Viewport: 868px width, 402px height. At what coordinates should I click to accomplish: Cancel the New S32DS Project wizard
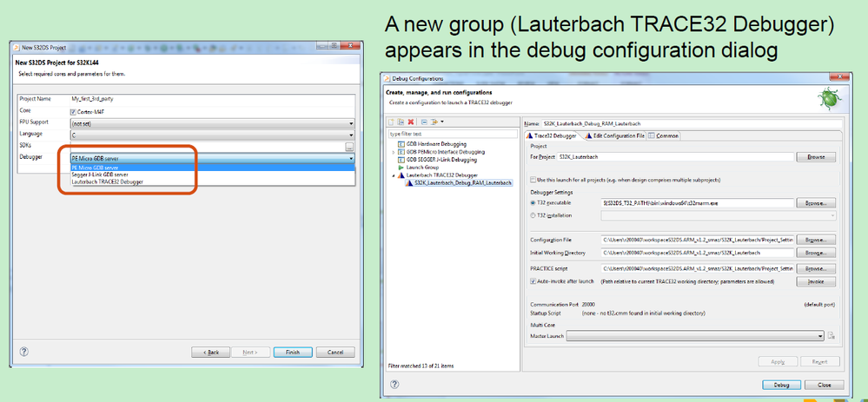(x=335, y=353)
